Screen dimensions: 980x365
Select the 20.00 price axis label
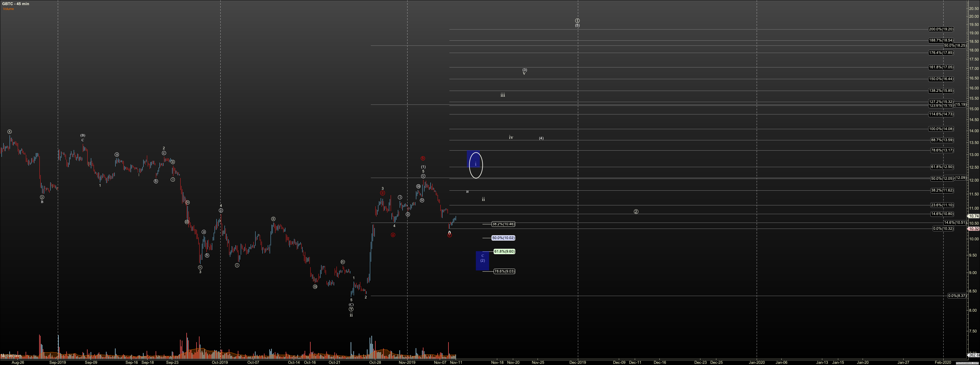[974, 16]
